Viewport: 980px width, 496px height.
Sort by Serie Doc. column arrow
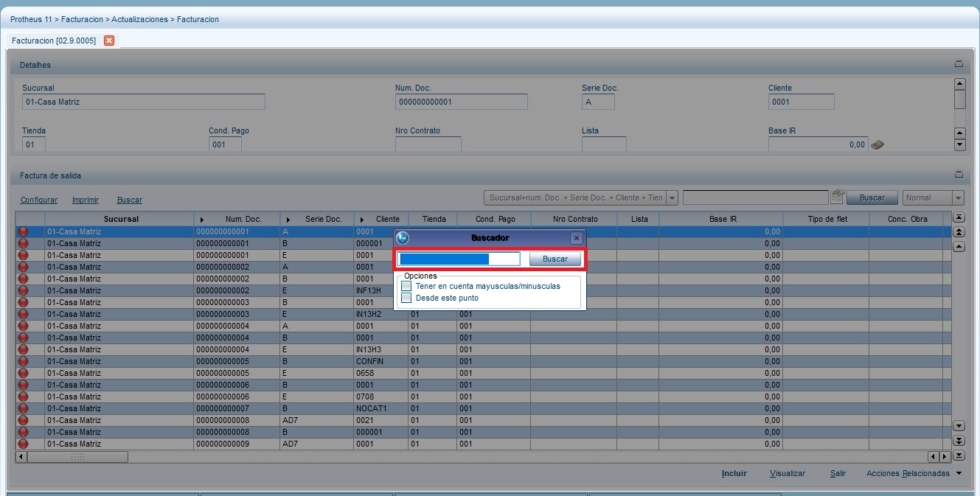point(289,220)
